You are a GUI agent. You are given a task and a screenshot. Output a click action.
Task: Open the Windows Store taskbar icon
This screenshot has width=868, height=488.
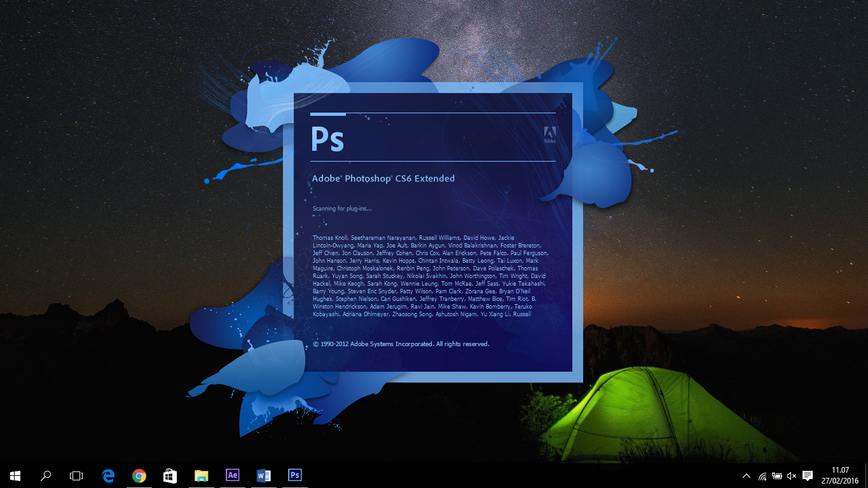pyautogui.click(x=170, y=475)
